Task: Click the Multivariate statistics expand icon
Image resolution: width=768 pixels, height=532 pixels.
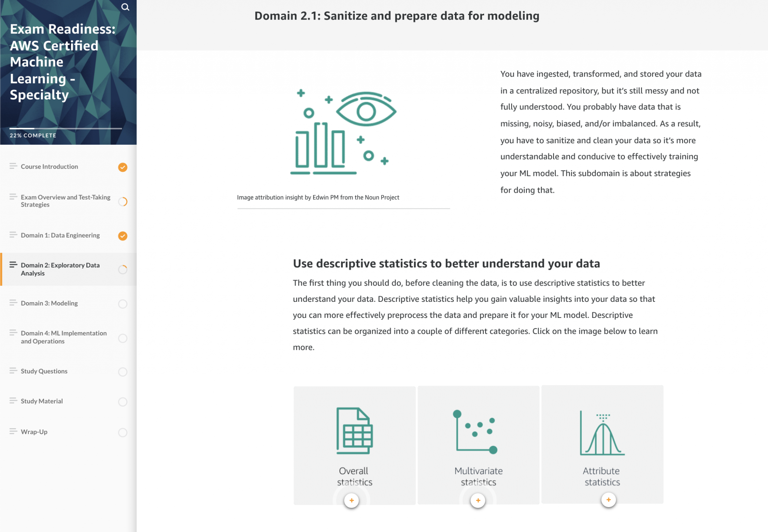Action: pos(478,501)
